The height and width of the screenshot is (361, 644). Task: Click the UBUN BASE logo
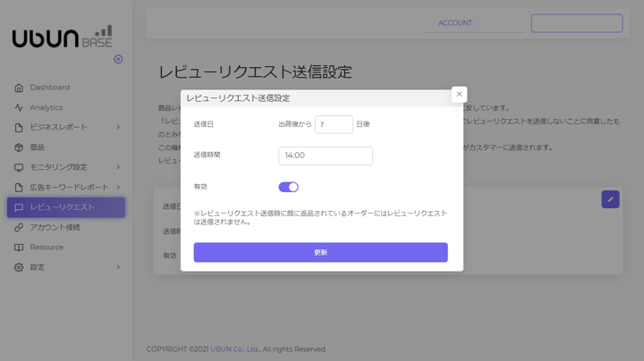62,37
